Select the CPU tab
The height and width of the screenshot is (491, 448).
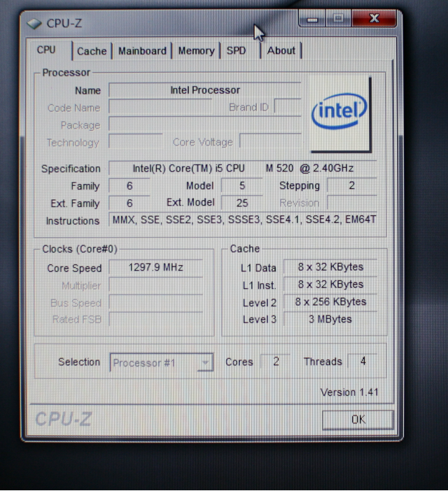[46, 50]
